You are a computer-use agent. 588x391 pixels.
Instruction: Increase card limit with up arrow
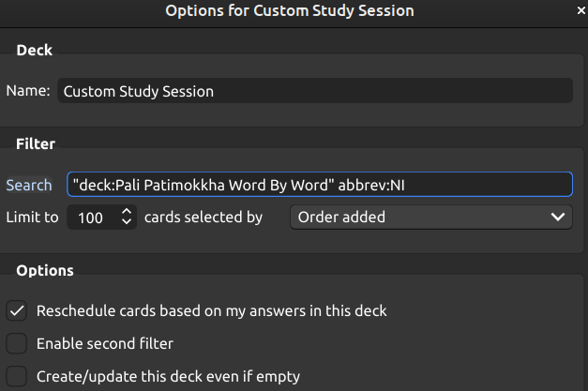pyautogui.click(x=128, y=212)
